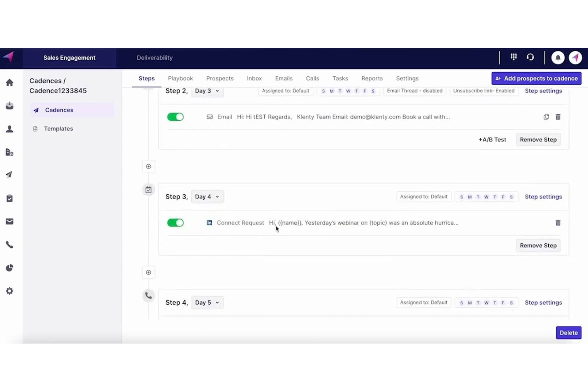Switch to the Prospects tab
The width and height of the screenshot is (588, 392).
220,78
